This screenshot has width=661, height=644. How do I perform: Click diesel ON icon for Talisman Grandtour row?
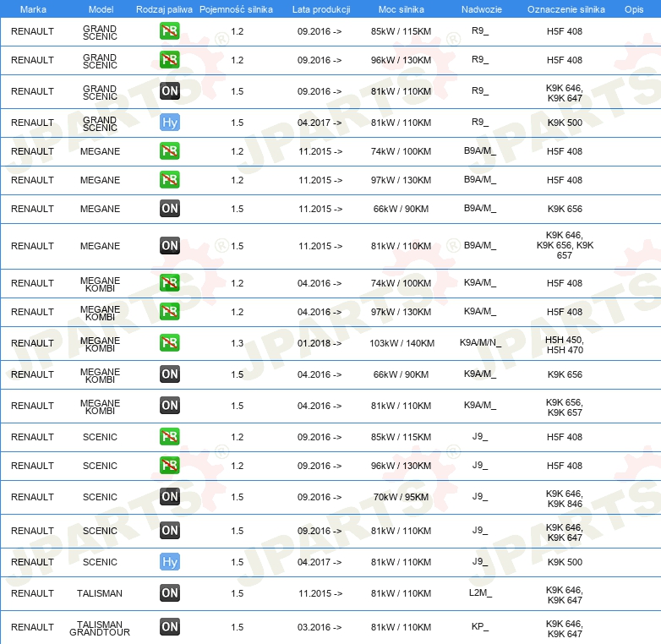(x=169, y=627)
